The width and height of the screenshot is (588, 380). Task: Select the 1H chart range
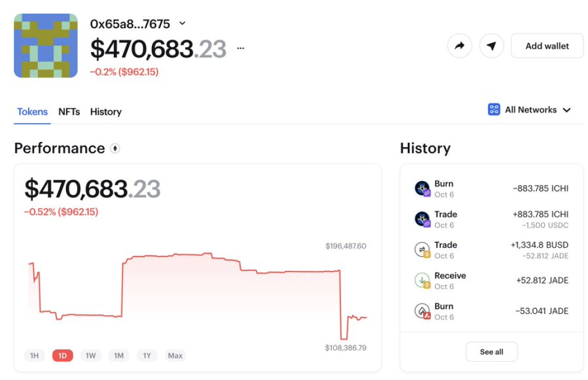point(34,356)
